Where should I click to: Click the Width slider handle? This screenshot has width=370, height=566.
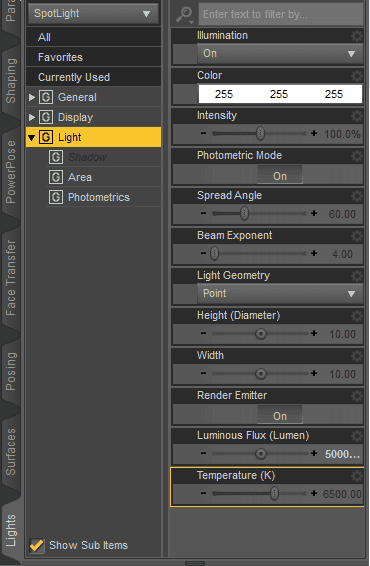click(261, 374)
